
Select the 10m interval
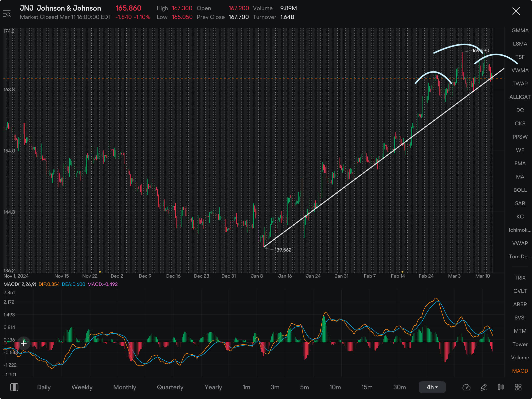point(335,387)
